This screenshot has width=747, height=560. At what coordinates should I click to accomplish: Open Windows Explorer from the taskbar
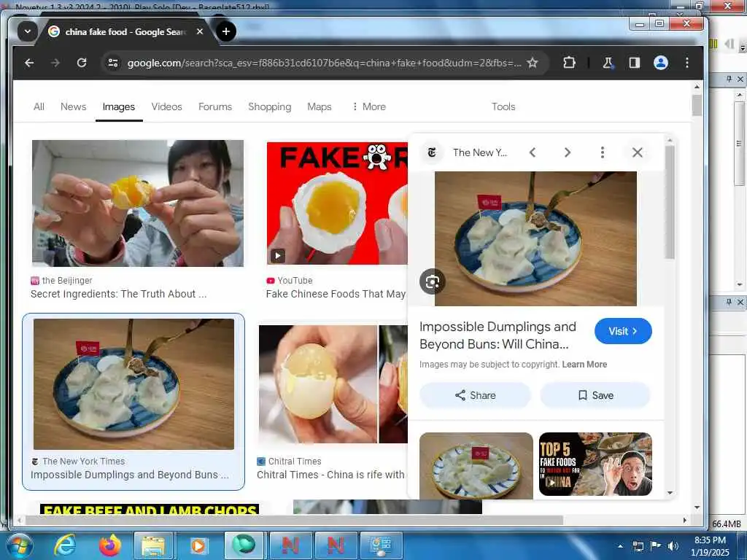point(153,545)
